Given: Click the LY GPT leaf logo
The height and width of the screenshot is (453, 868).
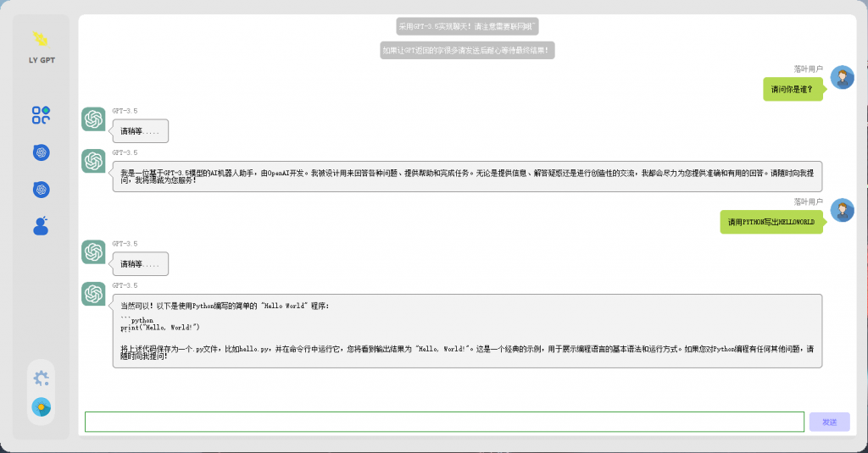Looking at the screenshot, I should tap(41, 39).
